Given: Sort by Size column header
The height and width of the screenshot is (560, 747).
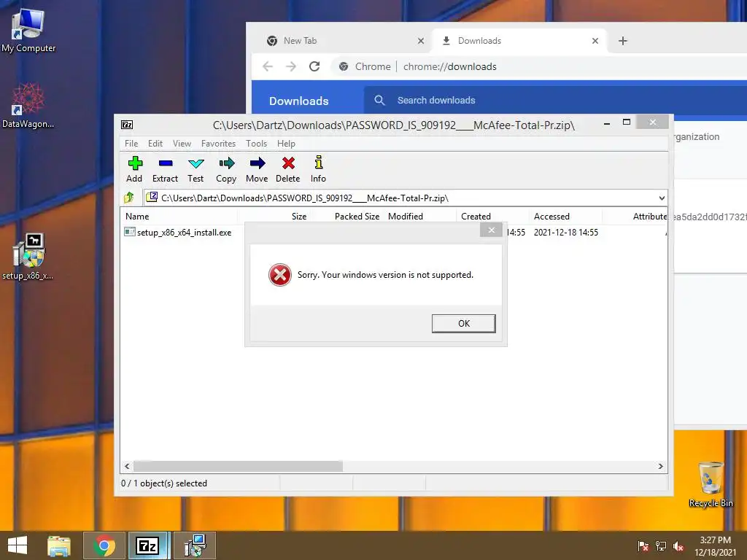Looking at the screenshot, I should 274,216.
